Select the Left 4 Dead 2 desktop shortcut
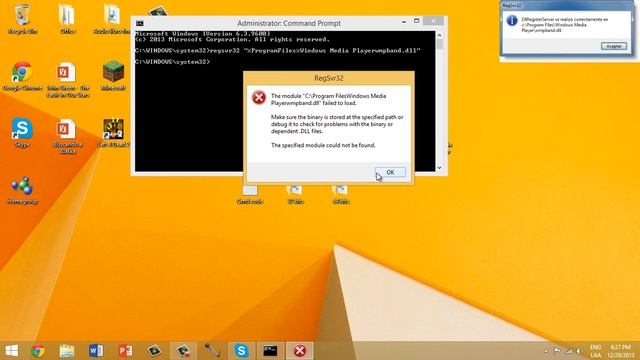The width and height of the screenshot is (640, 360). pyautogui.click(x=113, y=133)
